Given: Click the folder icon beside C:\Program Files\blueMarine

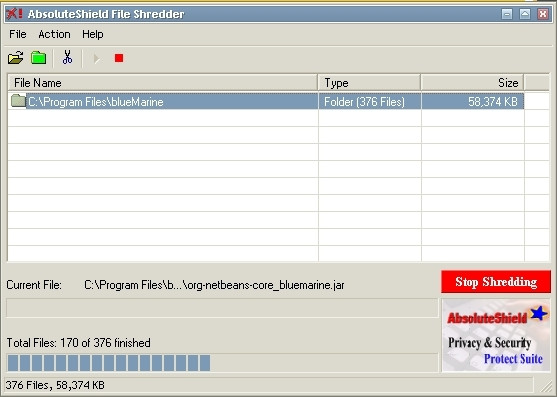Looking at the screenshot, I should click(18, 101).
